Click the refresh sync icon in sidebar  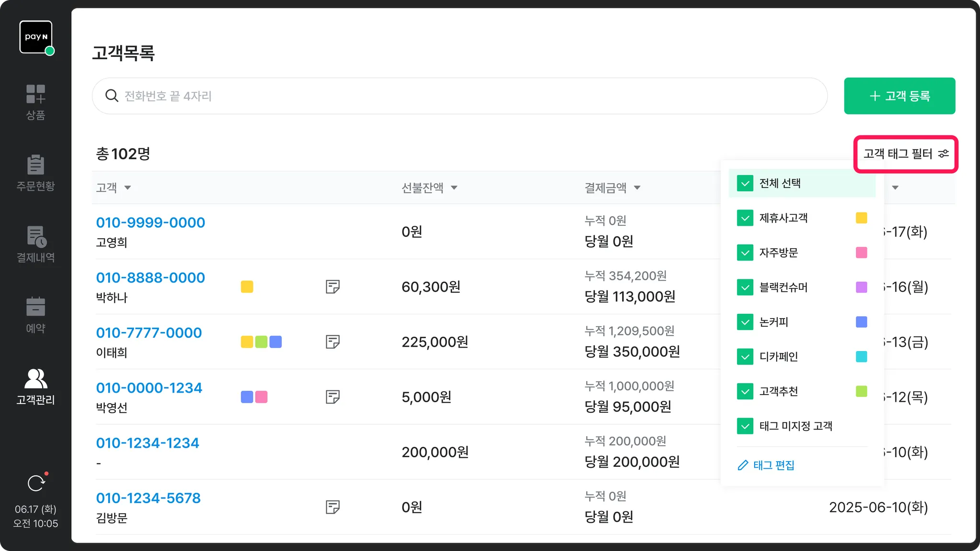pyautogui.click(x=36, y=483)
